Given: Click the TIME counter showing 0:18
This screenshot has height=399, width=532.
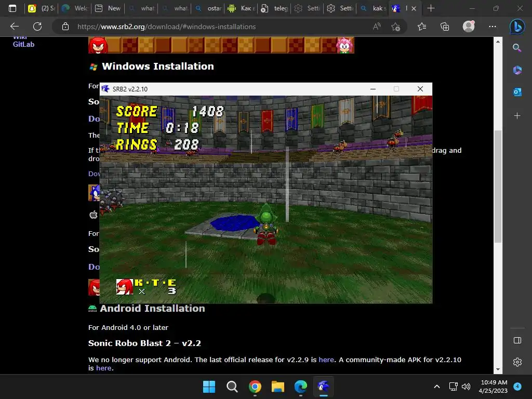Looking at the screenshot, I should click(x=157, y=128).
